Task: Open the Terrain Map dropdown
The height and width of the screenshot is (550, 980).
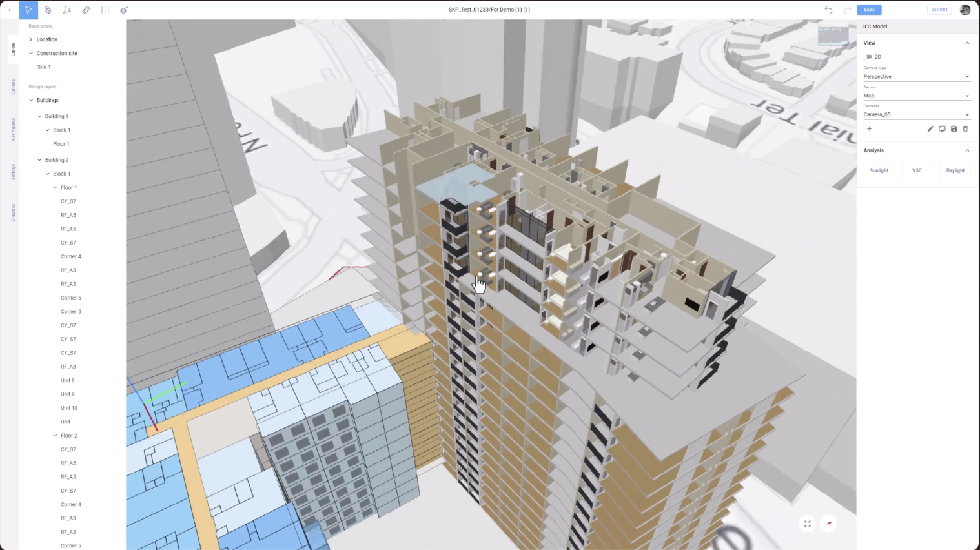Action: [916, 96]
